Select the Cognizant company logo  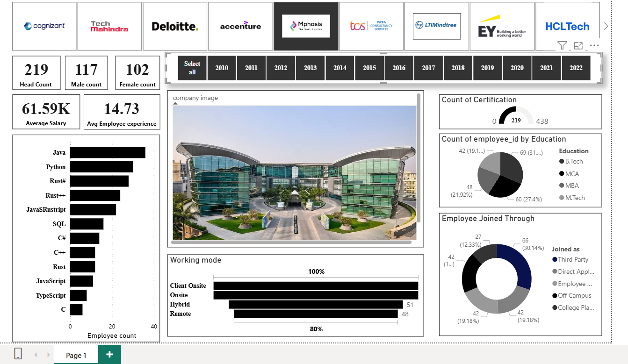point(44,26)
